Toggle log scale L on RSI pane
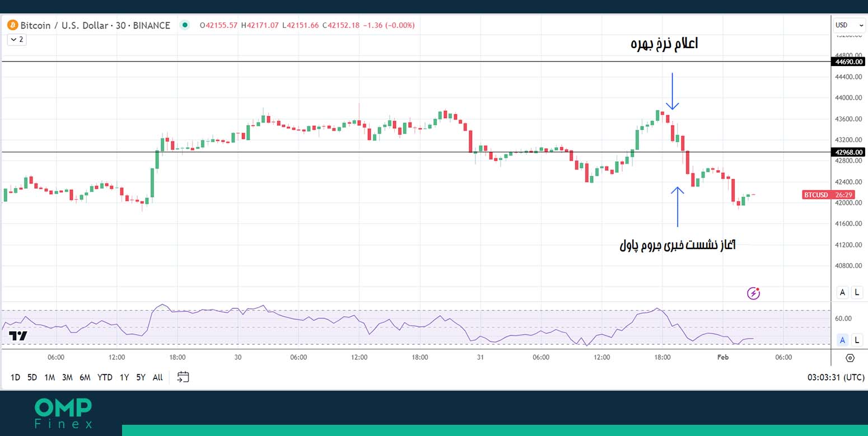868x436 pixels. [x=857, y=340]
